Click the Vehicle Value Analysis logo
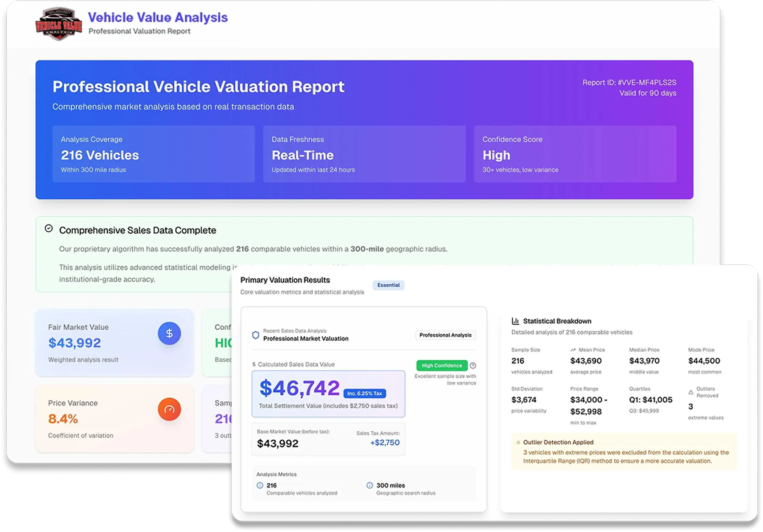 click(59, 24)
